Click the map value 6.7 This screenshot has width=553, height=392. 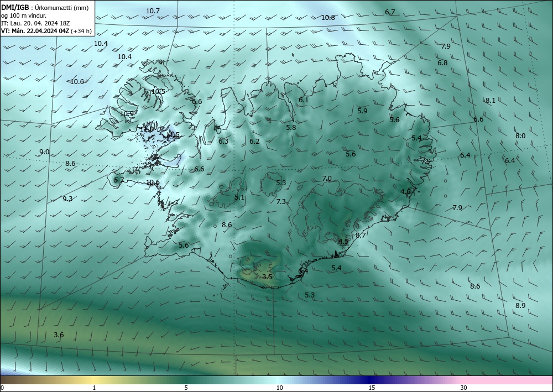pyautogui.click(x=390, y=12)
